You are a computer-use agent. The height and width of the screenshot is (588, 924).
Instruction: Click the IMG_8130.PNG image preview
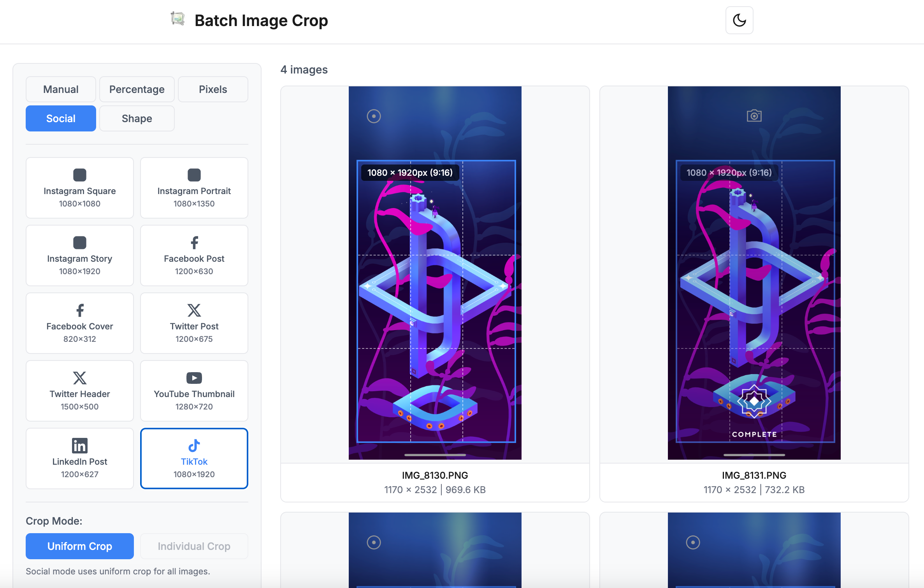tap(435, 272)
